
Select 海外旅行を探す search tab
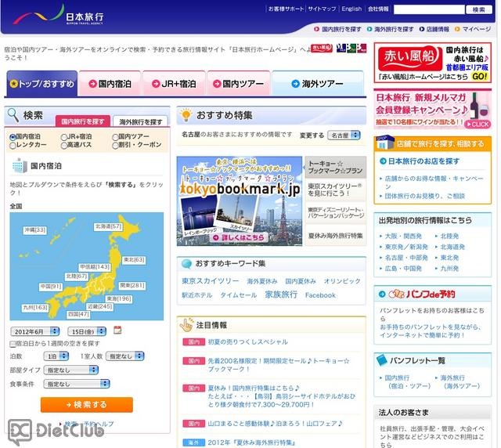141,121
